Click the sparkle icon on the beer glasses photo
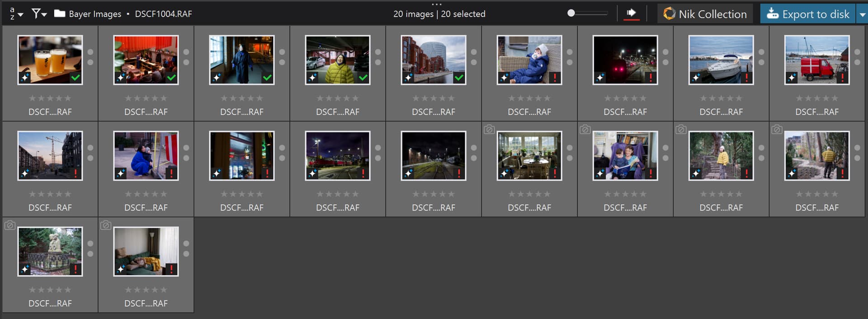The width and height of the screenshot is (868, 319). [25, 78]
